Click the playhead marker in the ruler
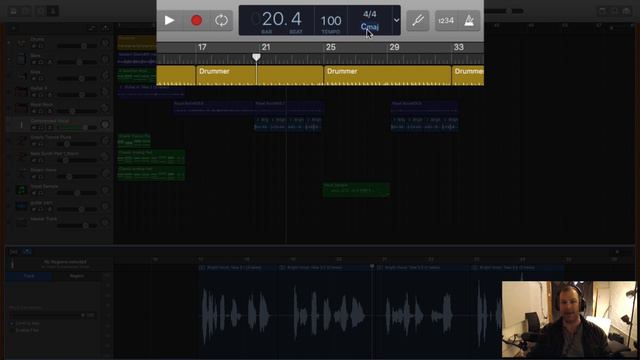640x360 pixels. point(256,57)
